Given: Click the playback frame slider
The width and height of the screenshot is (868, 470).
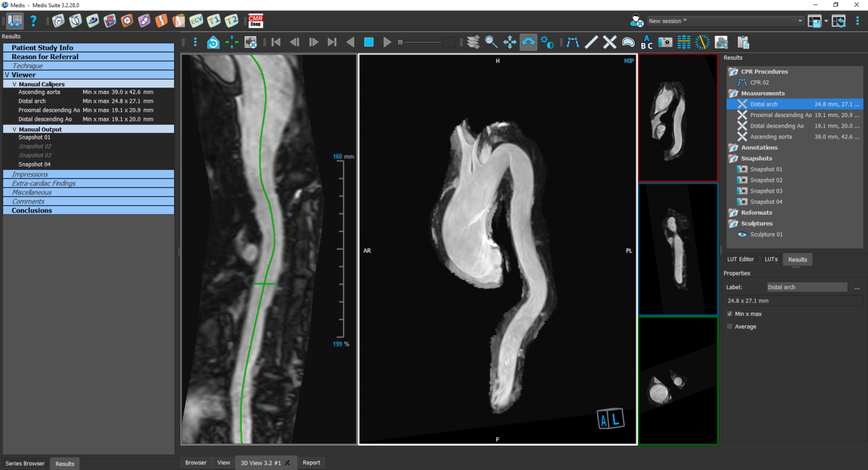Looking at the screenshot, I should tap(421, 42).
